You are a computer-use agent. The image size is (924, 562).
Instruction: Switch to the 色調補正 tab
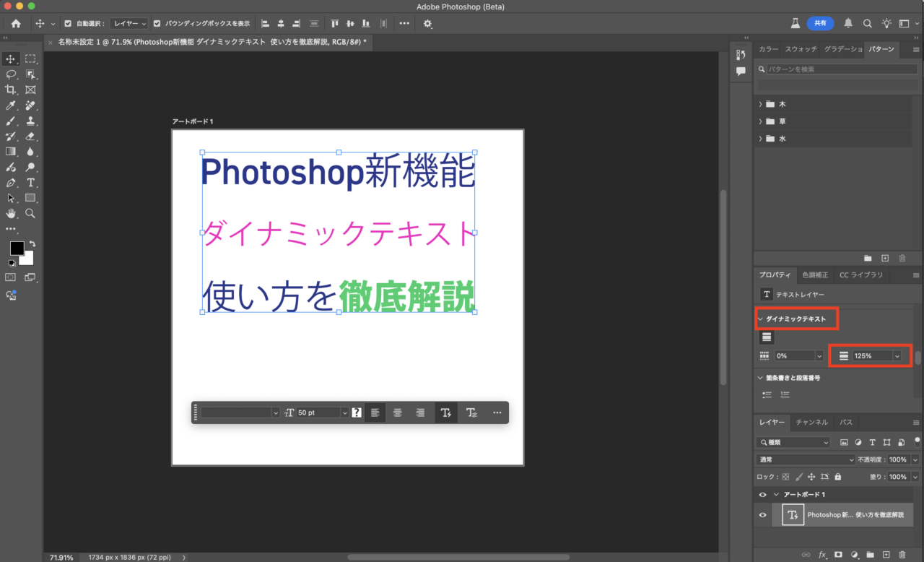click(x=815, y=275)
